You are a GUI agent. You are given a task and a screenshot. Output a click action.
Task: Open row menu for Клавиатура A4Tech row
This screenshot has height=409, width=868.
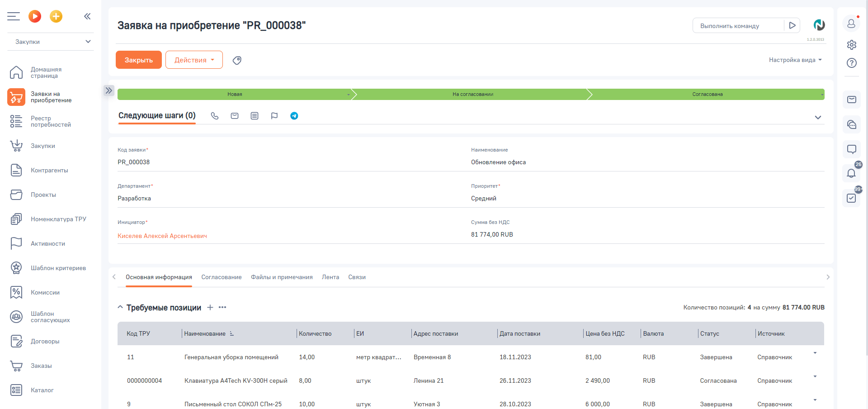pos(815,376)
